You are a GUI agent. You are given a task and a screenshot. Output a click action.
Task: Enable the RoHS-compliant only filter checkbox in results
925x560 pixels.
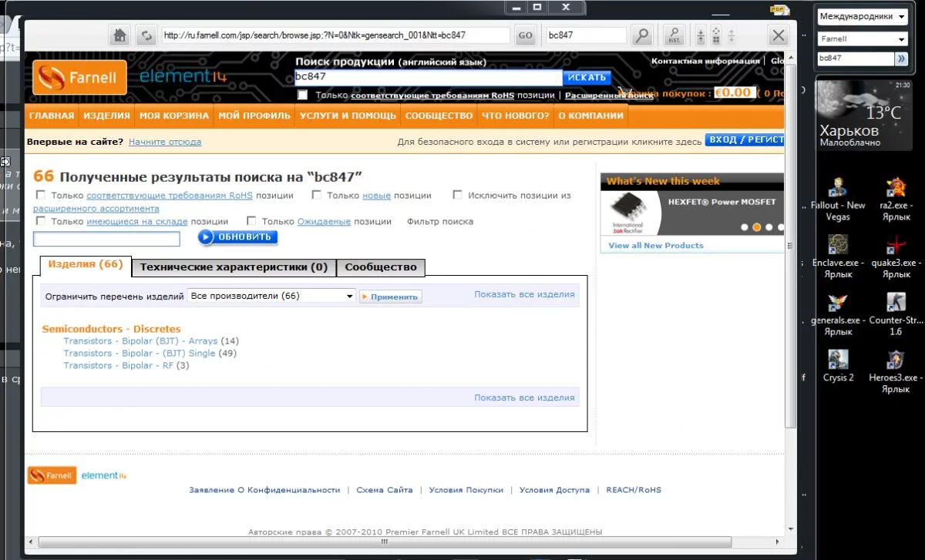41,195
